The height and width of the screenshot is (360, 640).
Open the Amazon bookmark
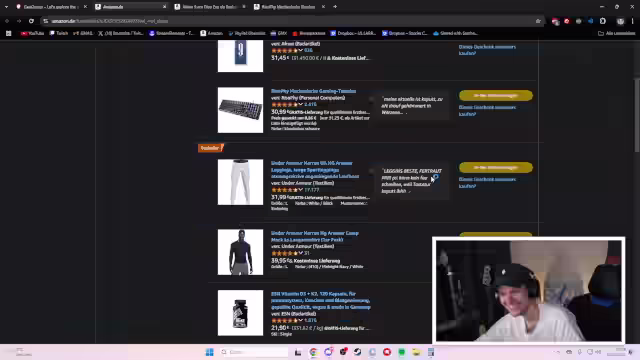coord(211,33)
